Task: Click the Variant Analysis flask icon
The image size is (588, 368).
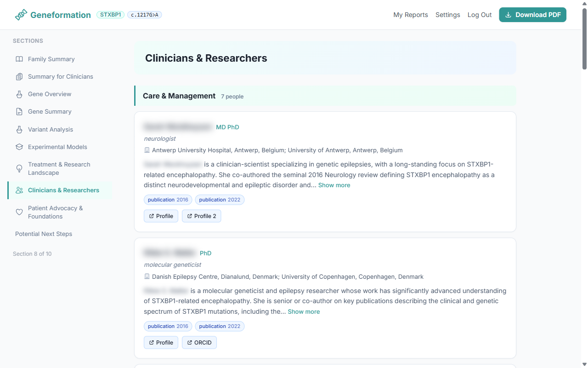Action: [x=19, y=129]
